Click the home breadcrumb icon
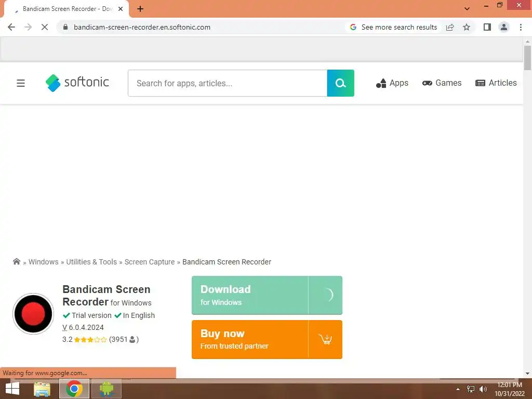The height and width of the screenshot is (399, 532). [x=16, y=262]
